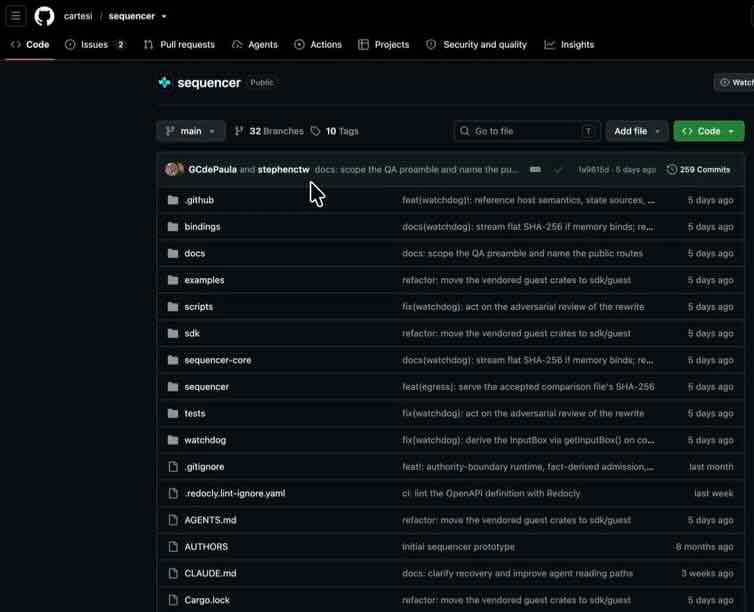Click the 'last week' timestamp for .redocly.lint-ignore.yaml
Viewport: 754px width, 612px height.
coord(714,493)
